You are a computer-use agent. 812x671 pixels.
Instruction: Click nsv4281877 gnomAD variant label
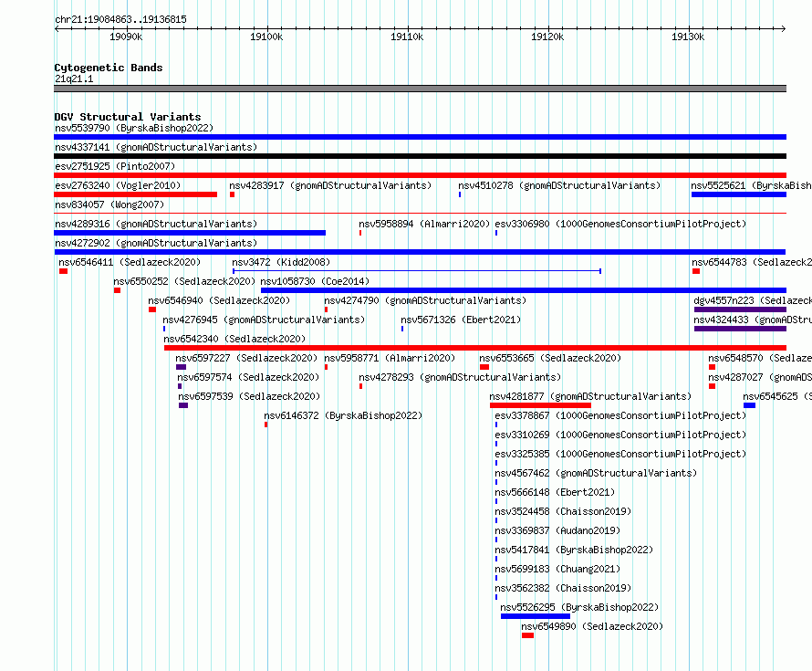point(590,396)
